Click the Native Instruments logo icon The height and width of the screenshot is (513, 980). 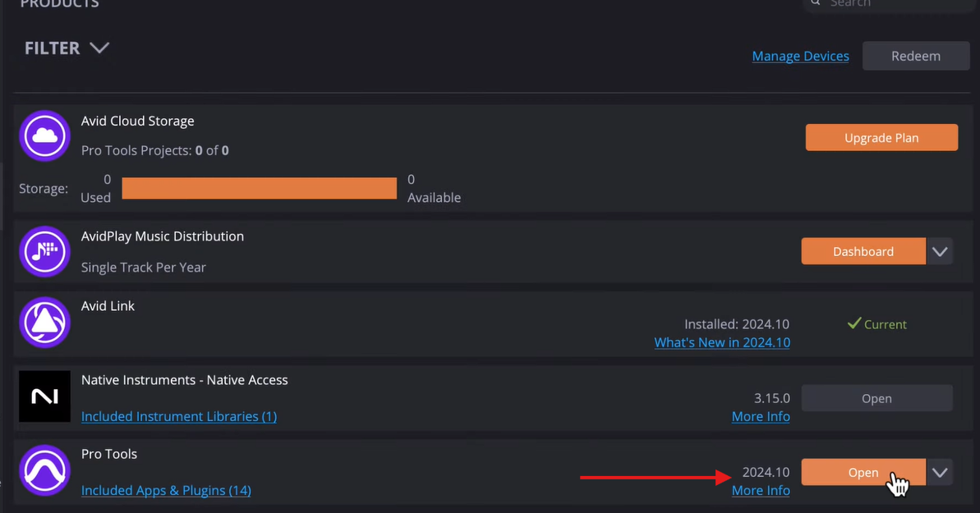coord(44,396)
